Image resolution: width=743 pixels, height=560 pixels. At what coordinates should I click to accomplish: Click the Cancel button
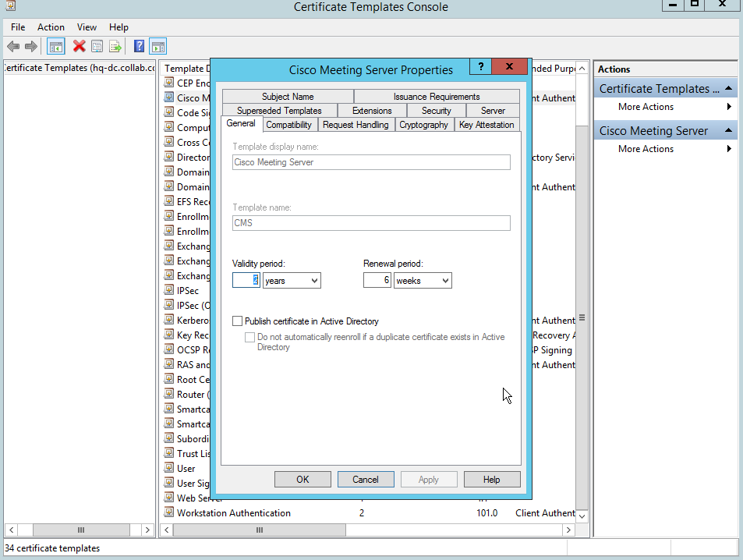pos(366,480)
